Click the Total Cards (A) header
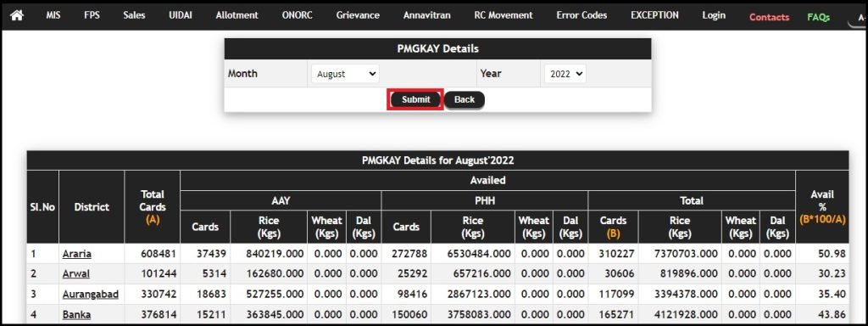Viewport: 868px width, 326px height. click(x=153, y=207)
